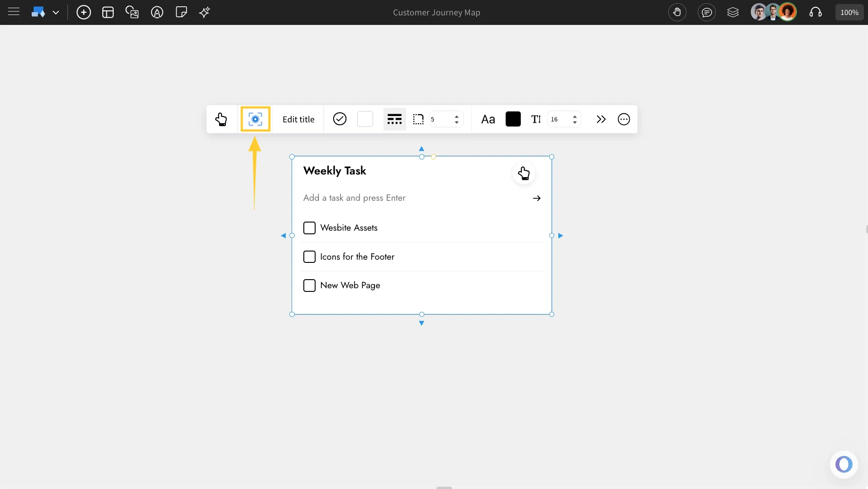Viewport: 868px width, 489px height.
Task: Click the Edit title button
Action: [x=299, y=119]
